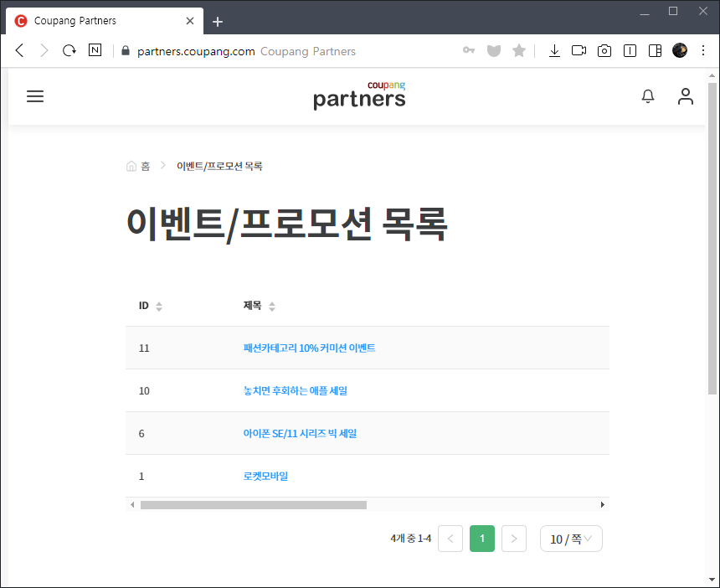Click the 이벤트/프로모션 목록 page heading
The image size is (720, 588).
pos(287,224)
